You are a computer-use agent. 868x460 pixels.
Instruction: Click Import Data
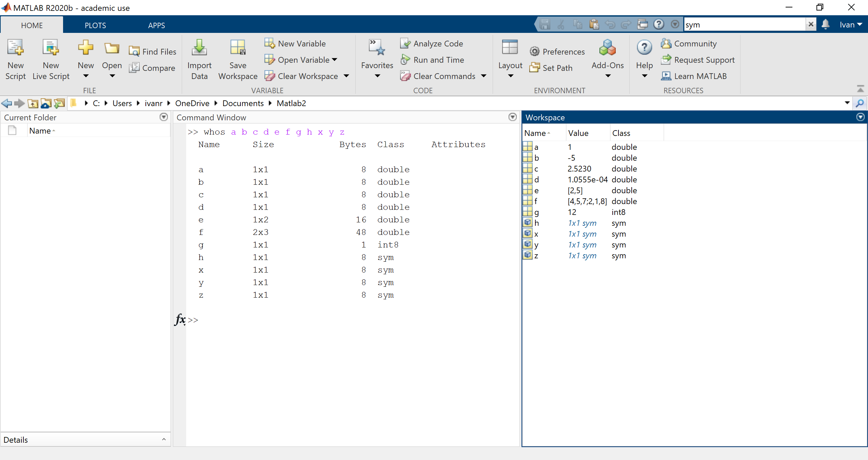coord(199,60)
